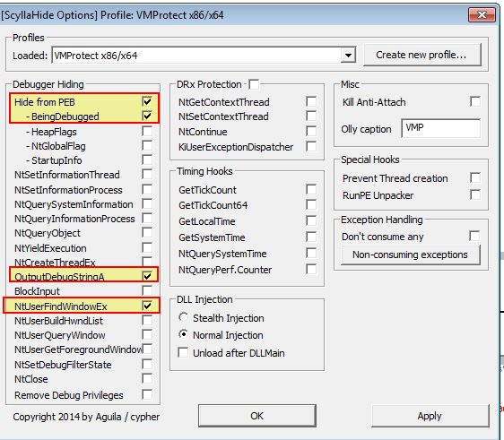The height and width of the screenshot is (440, 504).
Task: Uncheck the BeingDebugged option
Action: point(147,116)
